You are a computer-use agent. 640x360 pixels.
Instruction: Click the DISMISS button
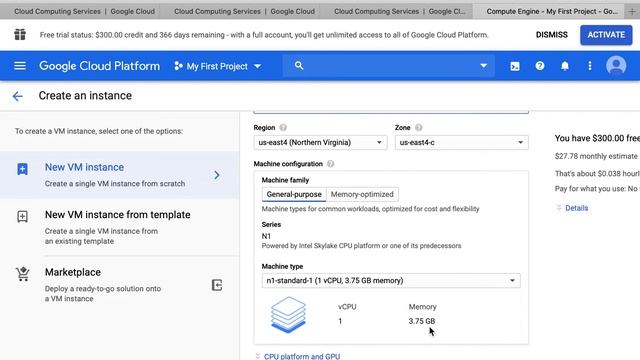point(551,35)
